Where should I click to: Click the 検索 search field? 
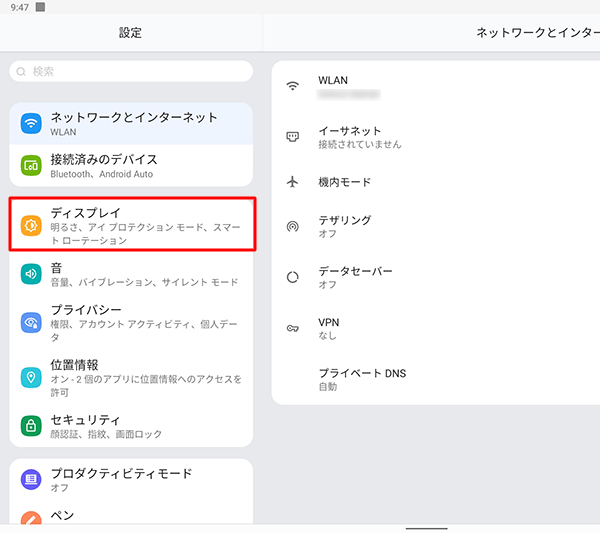click(131, 71)
